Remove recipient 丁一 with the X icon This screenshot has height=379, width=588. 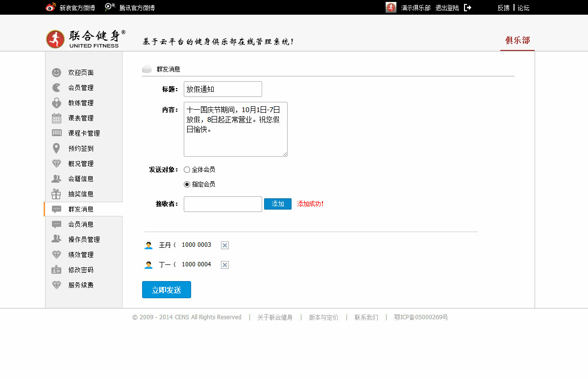click(225, 265)
